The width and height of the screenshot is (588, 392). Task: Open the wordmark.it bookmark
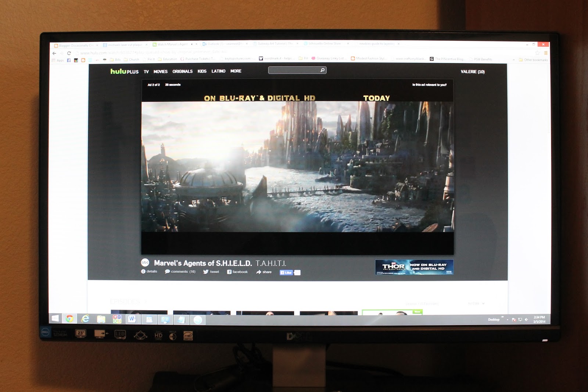pyautogui.click(x=277, y=58)
